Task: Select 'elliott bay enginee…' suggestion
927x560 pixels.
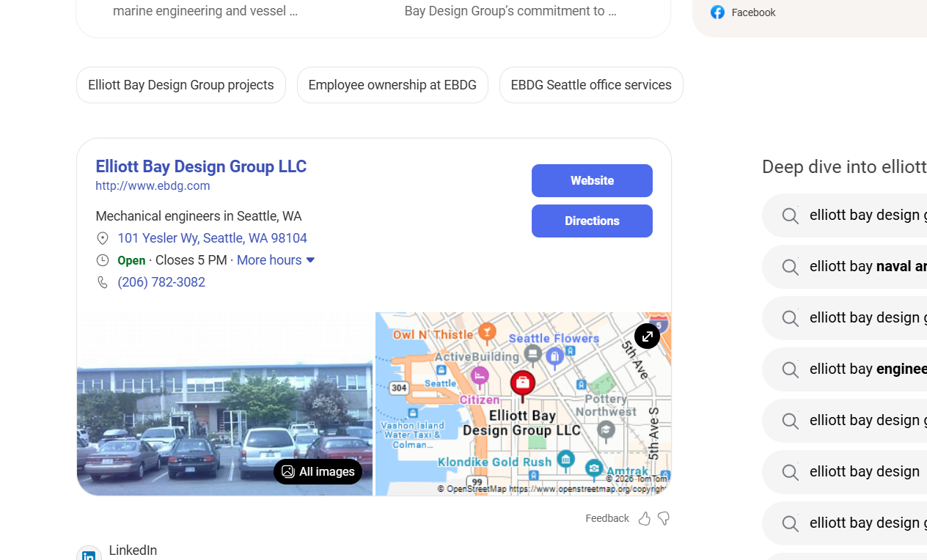Action: [844, 369]
